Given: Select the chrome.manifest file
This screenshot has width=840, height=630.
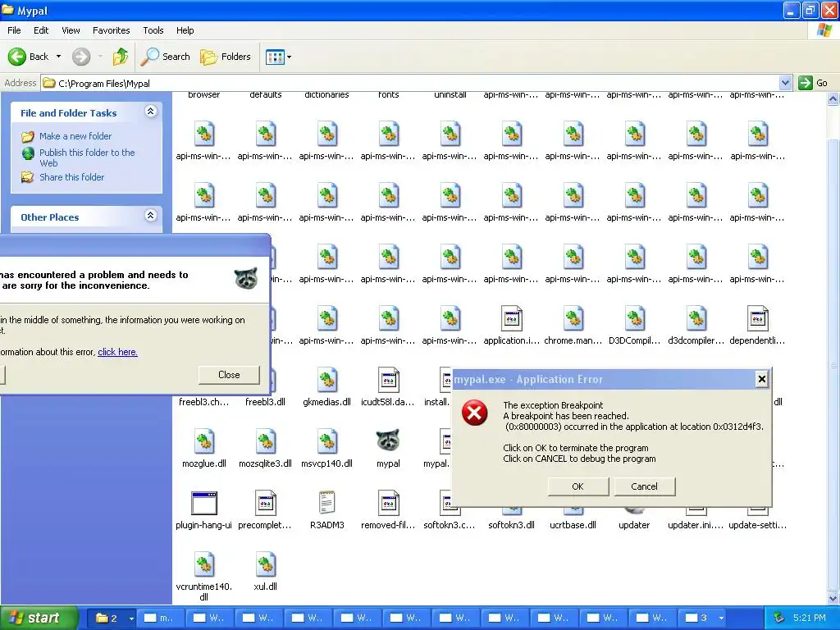Looking at the screenshot, I should (x=573, y=325).
